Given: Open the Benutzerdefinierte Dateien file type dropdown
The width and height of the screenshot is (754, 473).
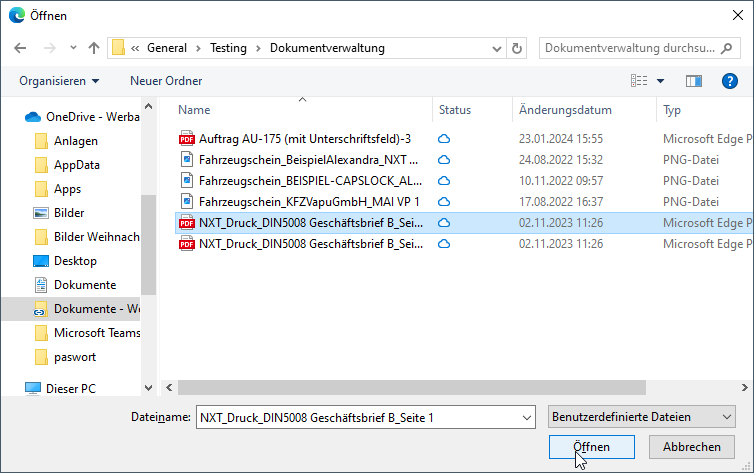Looking at the screenshot, I should (641, 417).
